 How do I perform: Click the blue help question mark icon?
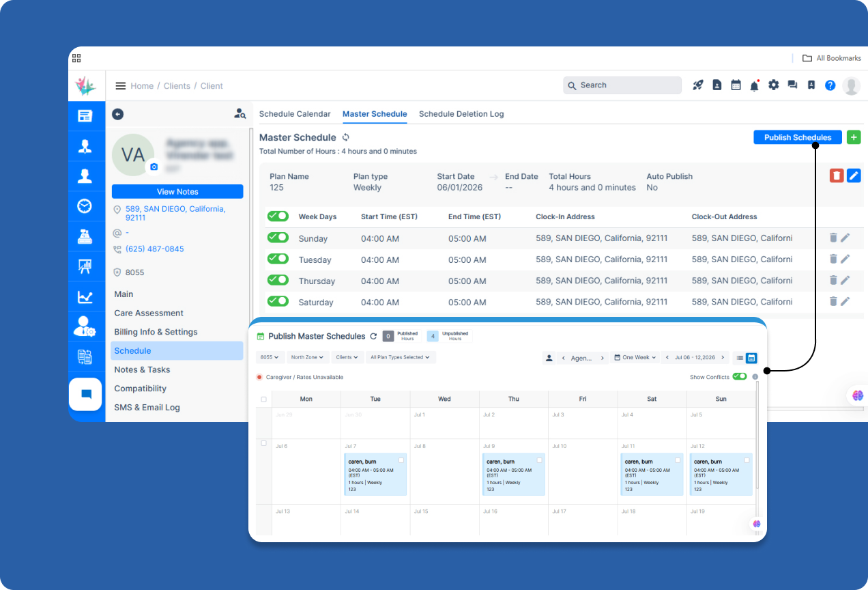[830, 85]
